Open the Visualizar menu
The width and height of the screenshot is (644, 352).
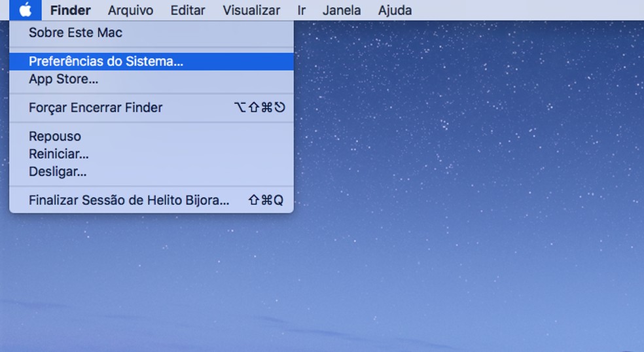[x=251, y=10]
